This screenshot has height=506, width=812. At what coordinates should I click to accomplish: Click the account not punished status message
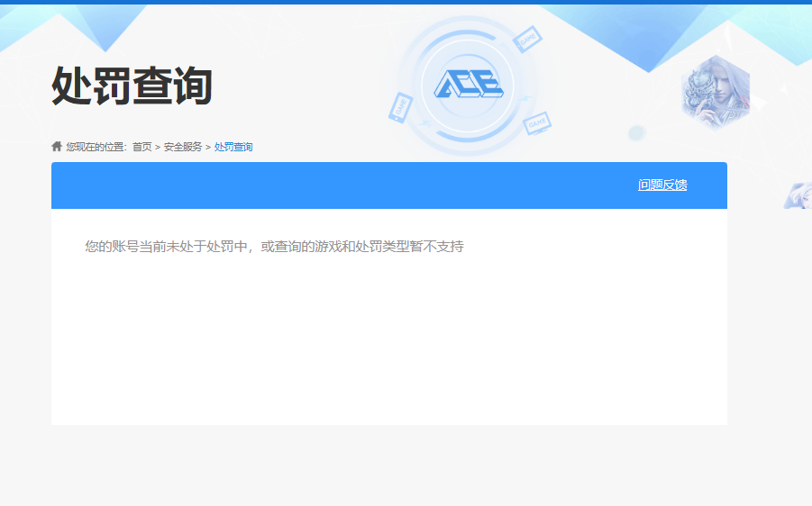pyautogui.click(x=274, y=246)
